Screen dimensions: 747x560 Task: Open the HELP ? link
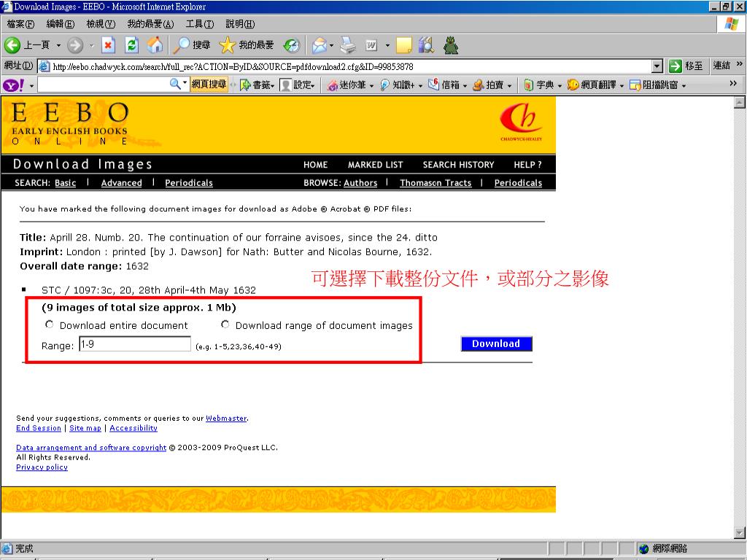527,165
